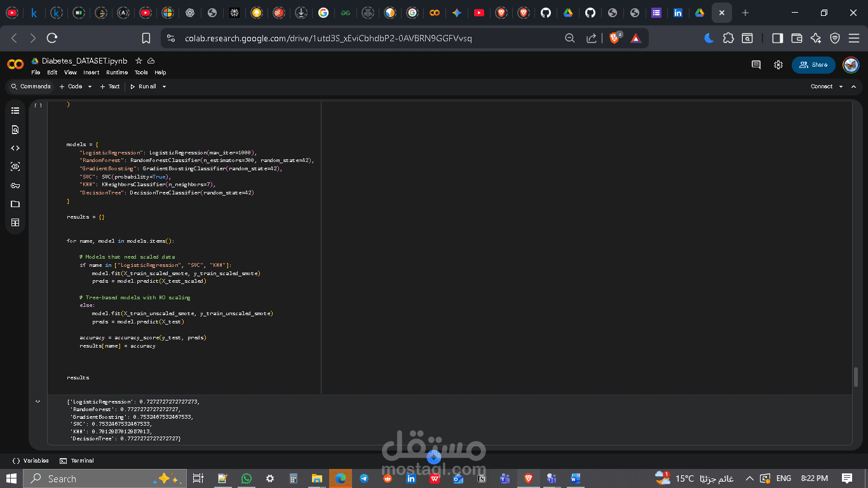This screenshot has height=488, width=868.
Task: Open the Commands search button
Action: [x=31, y=86]
